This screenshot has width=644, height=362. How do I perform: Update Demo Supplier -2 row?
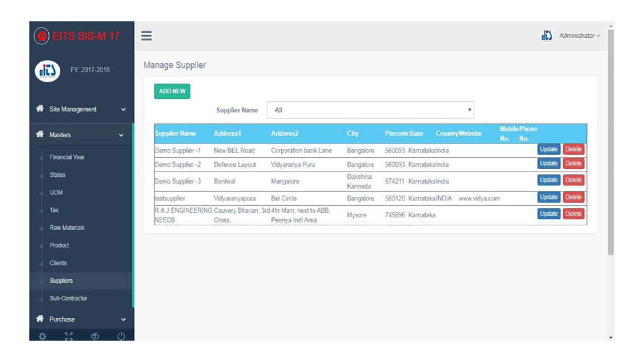[549, 163]
